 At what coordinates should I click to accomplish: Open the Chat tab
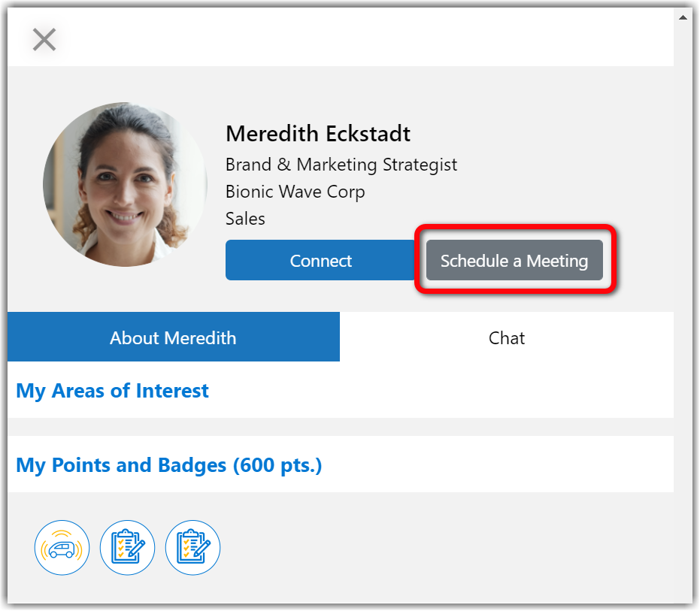tap(507, 337)
